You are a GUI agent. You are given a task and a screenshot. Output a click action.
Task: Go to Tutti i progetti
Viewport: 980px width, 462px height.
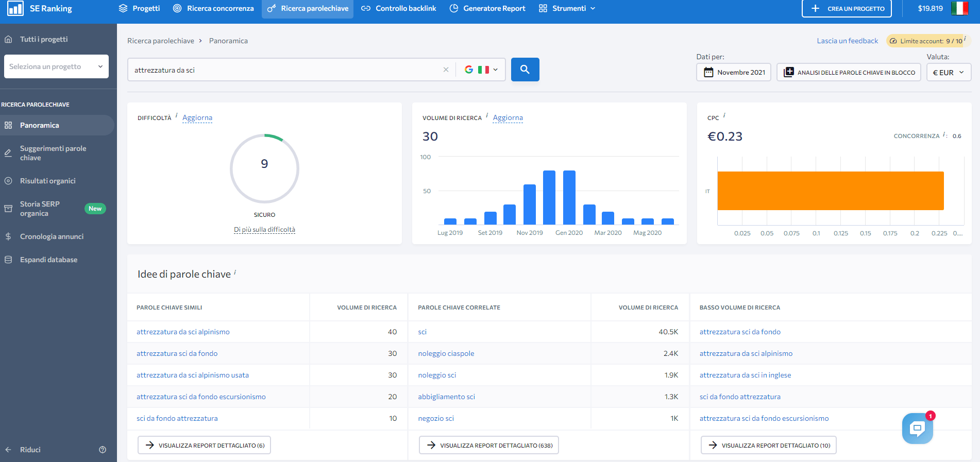point(44,39)
